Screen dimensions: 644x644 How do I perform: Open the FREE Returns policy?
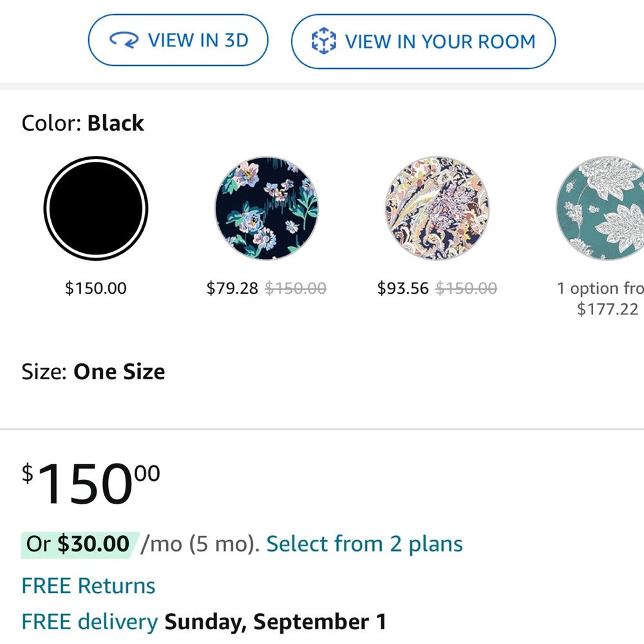click(x=88, y=585)
